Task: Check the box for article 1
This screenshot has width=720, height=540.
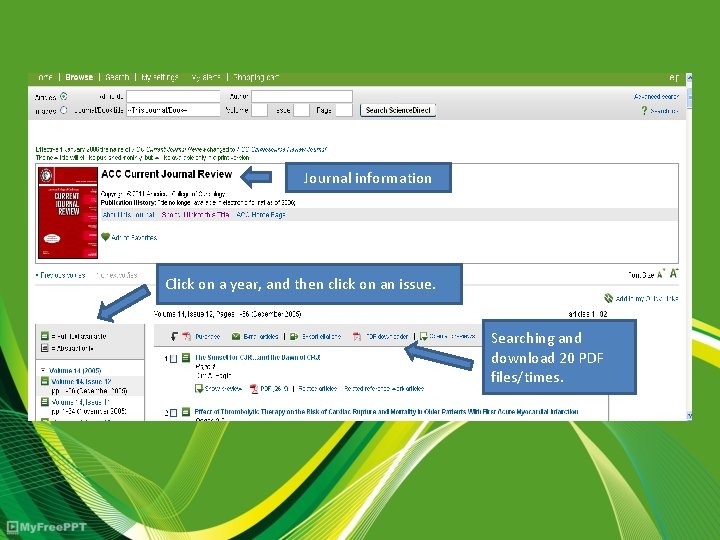Action: [x=174, y=359]
